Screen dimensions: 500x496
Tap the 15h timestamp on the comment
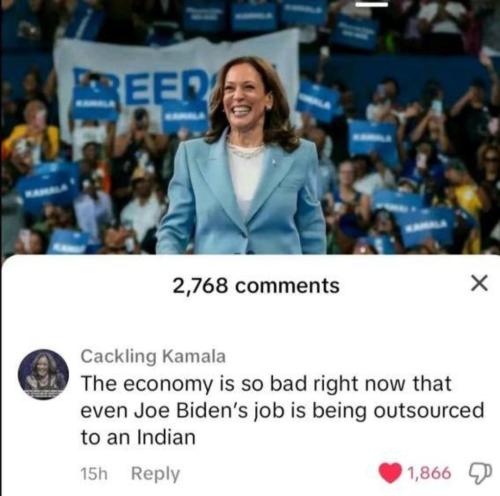[94, 474]
